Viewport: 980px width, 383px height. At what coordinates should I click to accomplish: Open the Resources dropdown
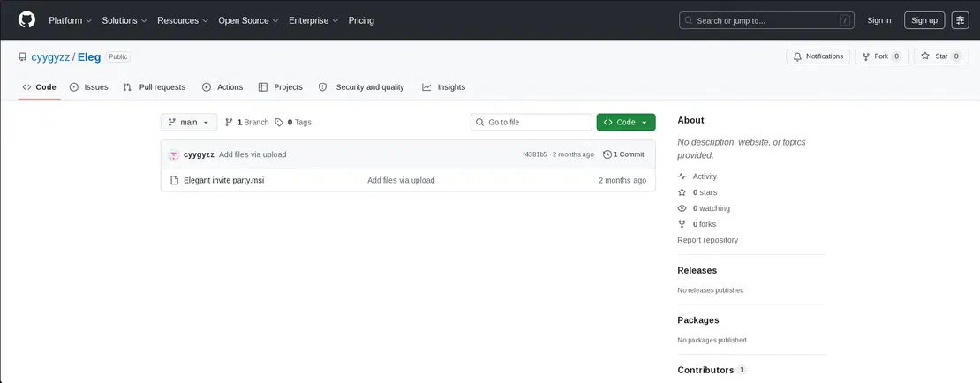click(183, 20)
